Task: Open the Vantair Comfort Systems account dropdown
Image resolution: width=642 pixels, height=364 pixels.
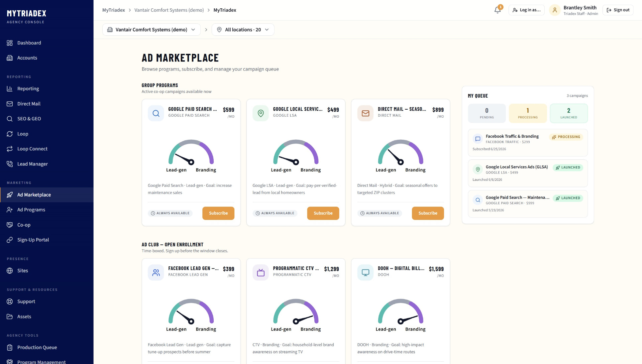Action: click(x=151, y=29)
